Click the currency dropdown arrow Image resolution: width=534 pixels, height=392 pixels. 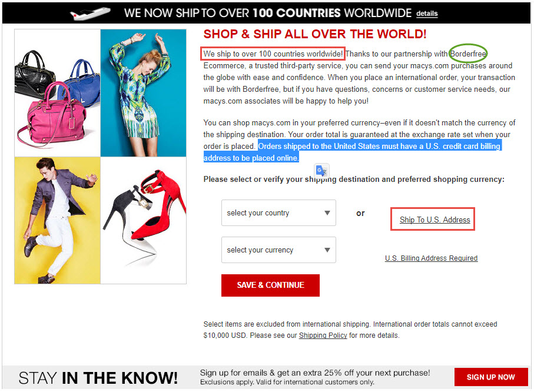[327, 250]
